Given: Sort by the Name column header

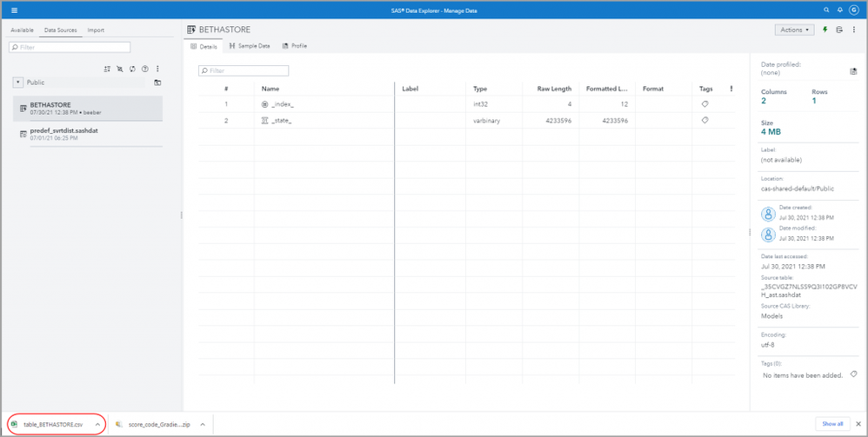Looking at the screenshot, I should [x=270, y=89].
